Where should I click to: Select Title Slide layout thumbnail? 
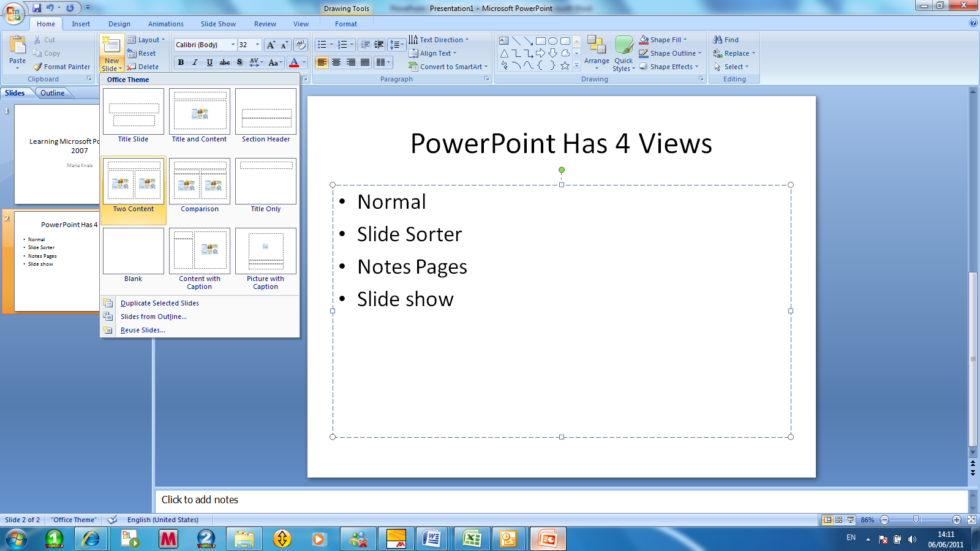tap(134, 116)
